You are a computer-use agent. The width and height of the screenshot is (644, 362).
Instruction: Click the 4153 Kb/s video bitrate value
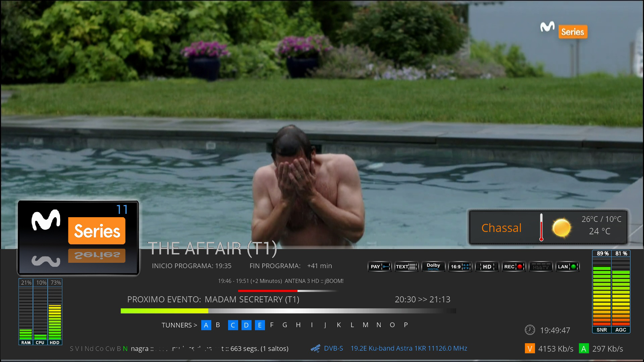556,349
